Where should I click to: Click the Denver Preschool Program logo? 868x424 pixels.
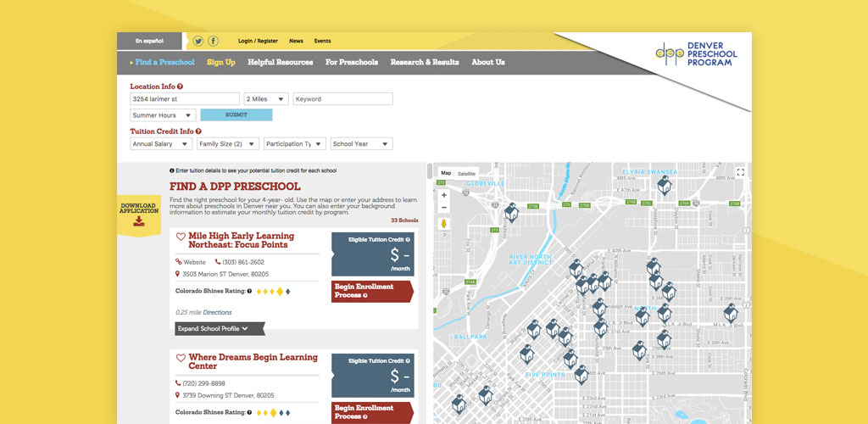point(697,54)
